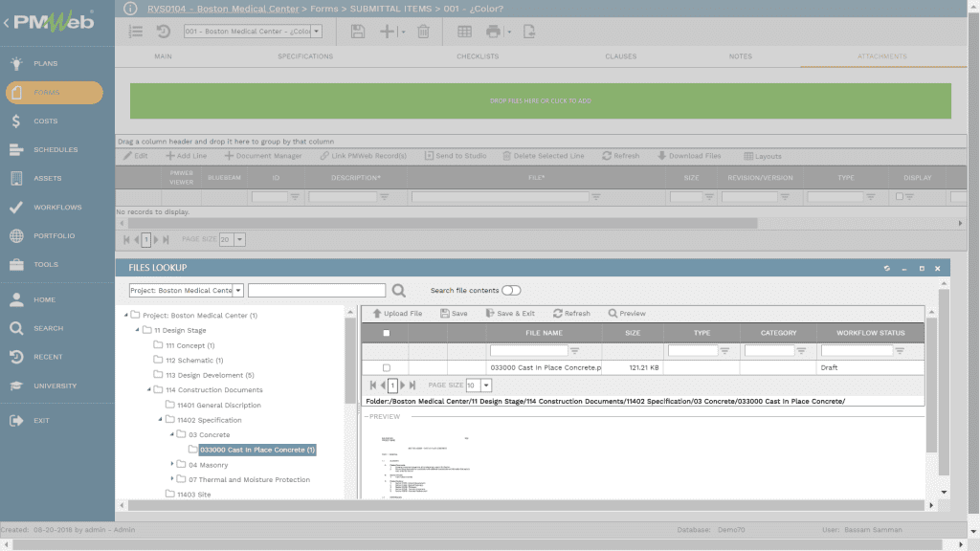Switch to the Notes tab
The width and height of the screenshot is (980, 551).
[740, 56]
